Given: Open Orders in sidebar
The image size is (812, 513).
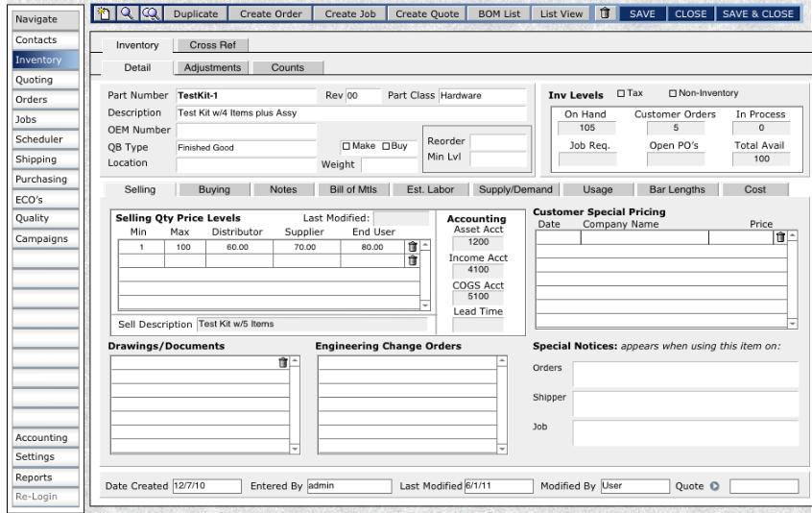Looking at the screenshot, I should (45, 100).
